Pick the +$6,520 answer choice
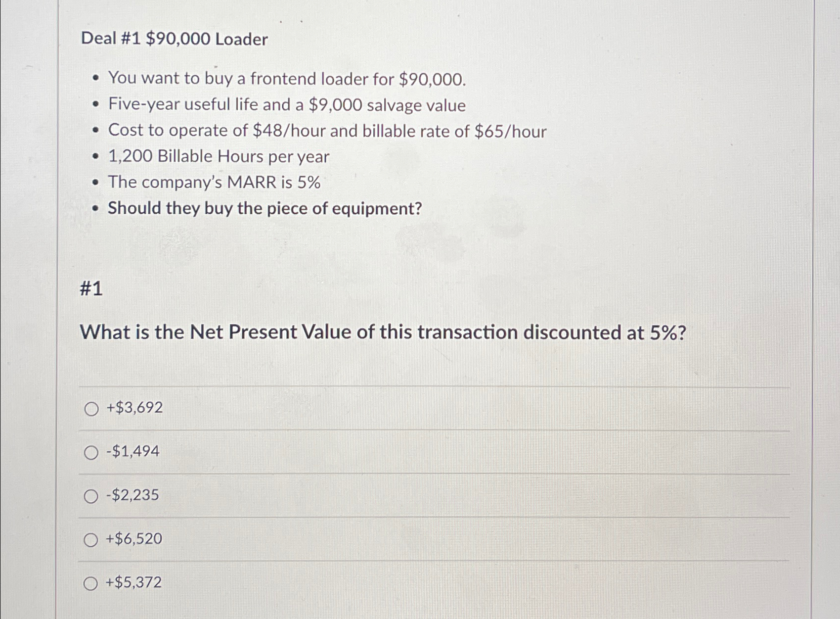 pyautogui.click(x=91, y=539)
